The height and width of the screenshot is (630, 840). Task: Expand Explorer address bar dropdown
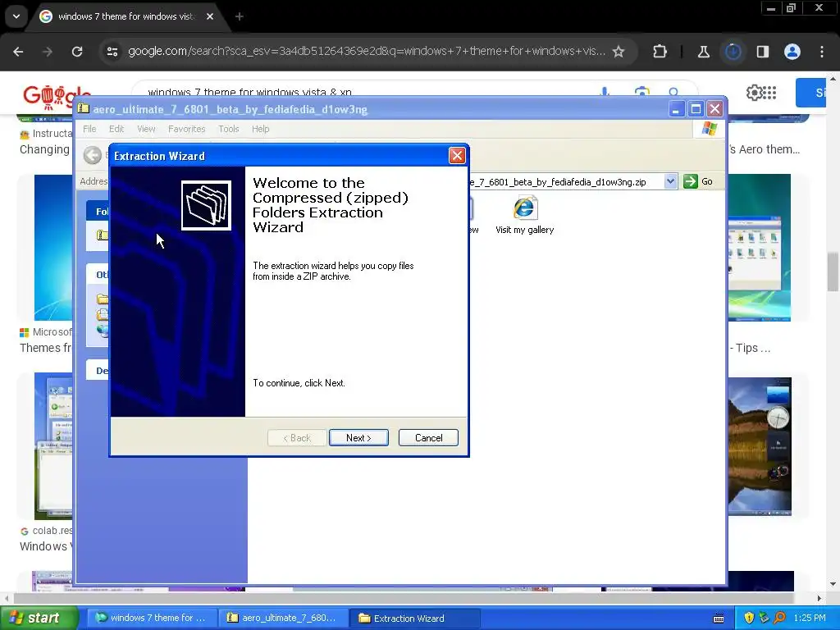pyautogui.click(x=670, y=181)
